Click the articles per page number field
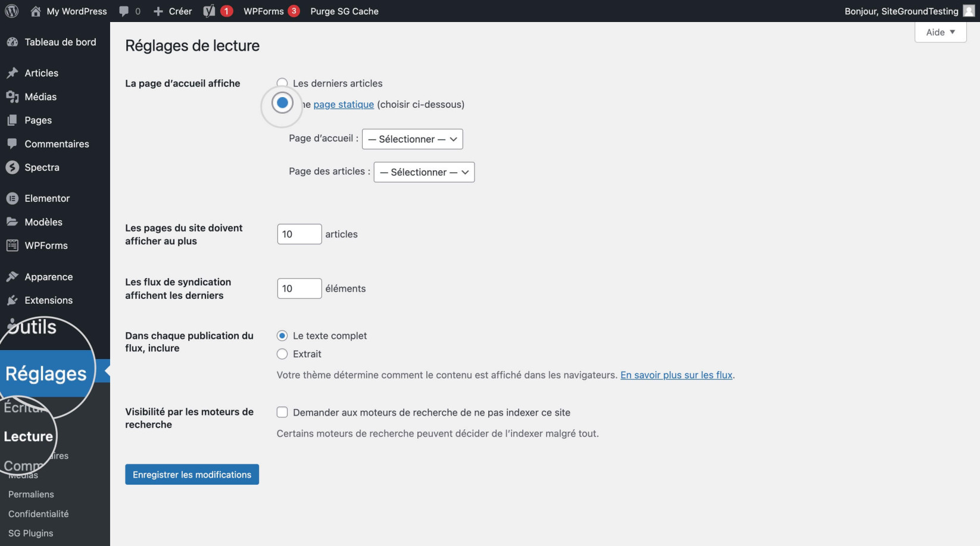The height and width of the screenshot is (546, 980). click(299, 234)
